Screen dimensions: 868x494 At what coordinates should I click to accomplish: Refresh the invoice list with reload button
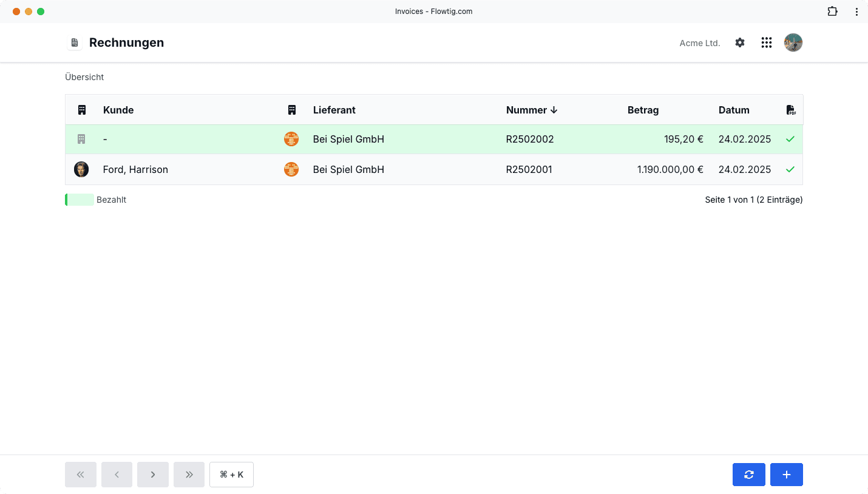(749, 475)
